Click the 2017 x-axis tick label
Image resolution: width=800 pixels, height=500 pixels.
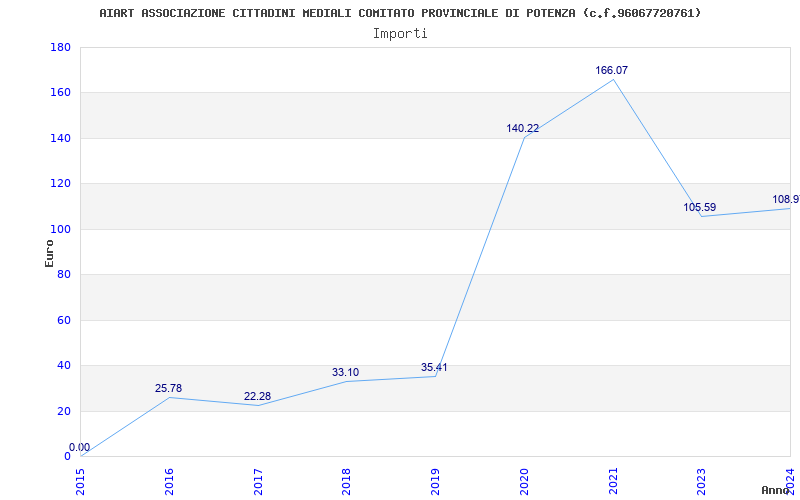point(258,482)
